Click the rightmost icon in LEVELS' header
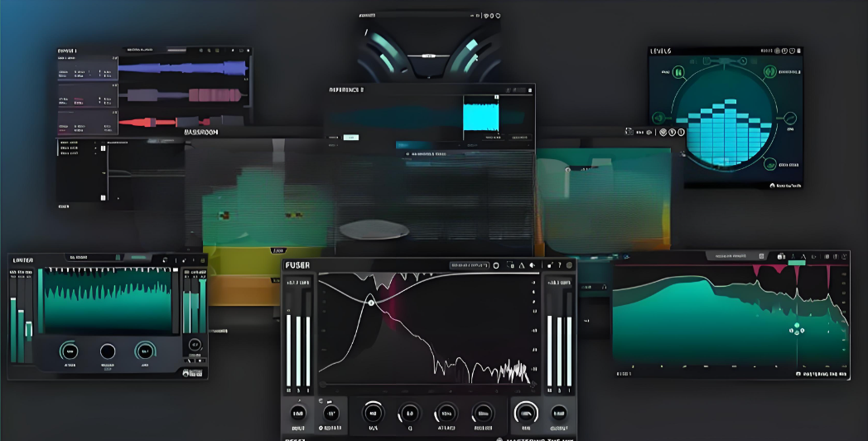The image size is (868, 441). pos(798,51)
